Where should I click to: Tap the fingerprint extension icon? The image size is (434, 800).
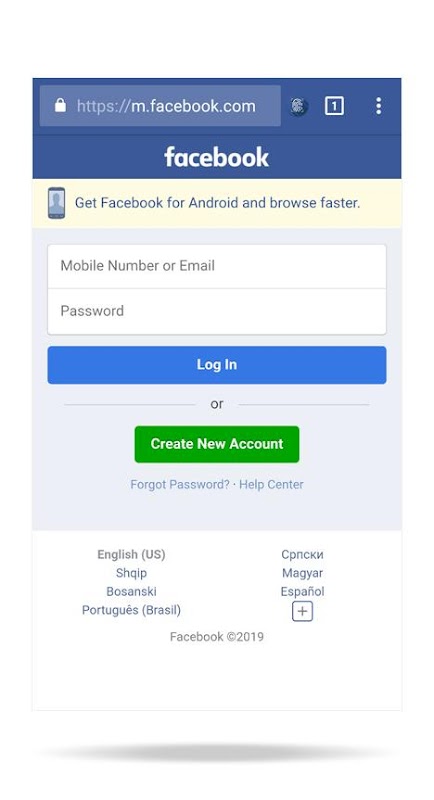(298, 106)
